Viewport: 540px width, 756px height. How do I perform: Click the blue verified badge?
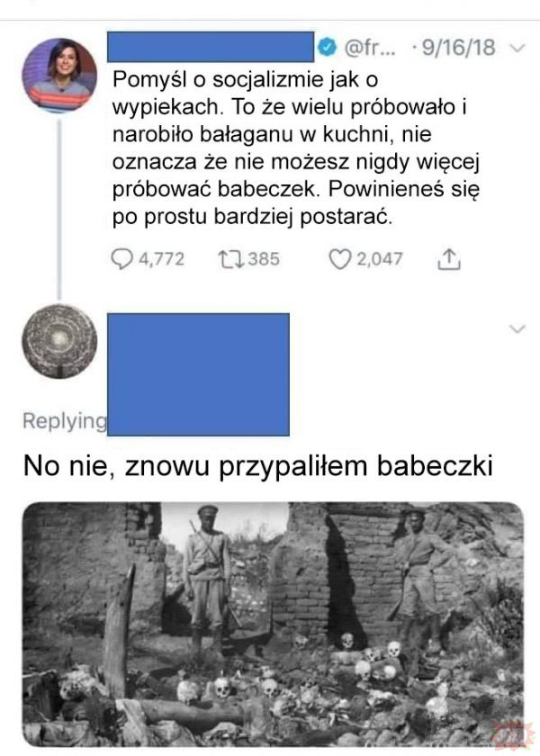[x=328, y=47]
